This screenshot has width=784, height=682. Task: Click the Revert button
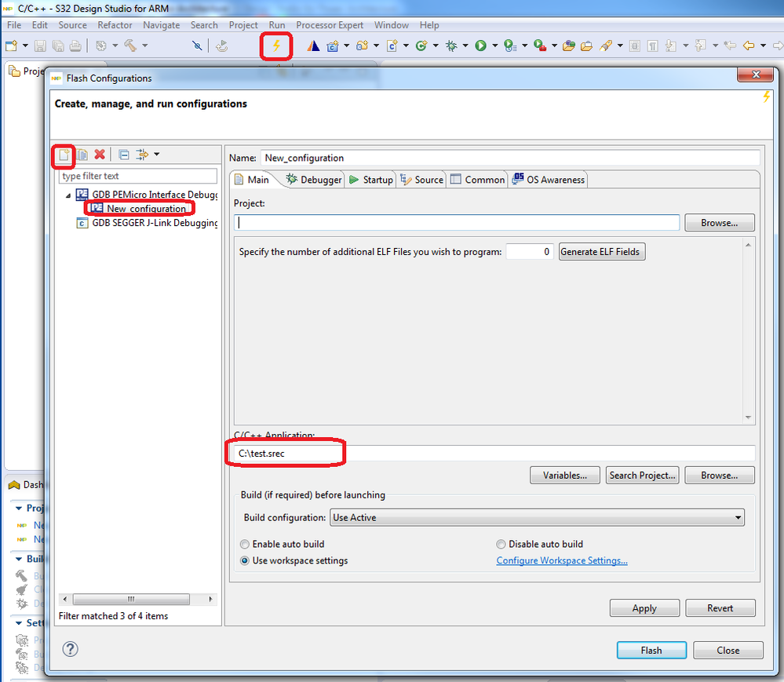tap(720, 608)
